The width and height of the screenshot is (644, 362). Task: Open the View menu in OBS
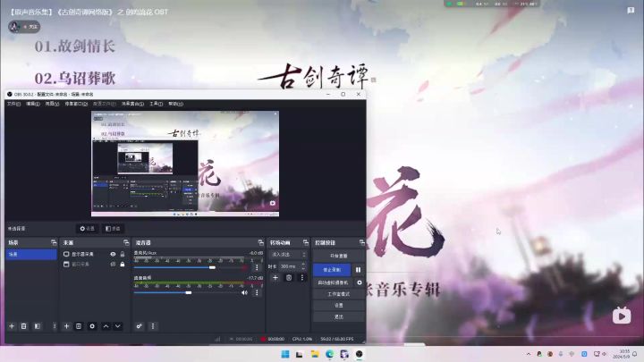pos(52,104)
